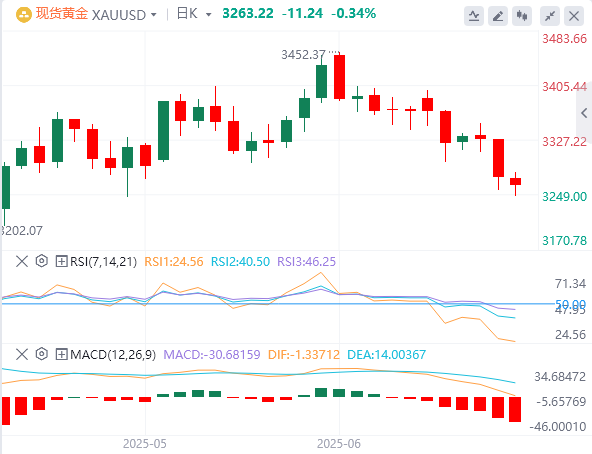Click the RSI 50.00 reference line label
This screenshot has width=592, height=454.
point(570,304)
